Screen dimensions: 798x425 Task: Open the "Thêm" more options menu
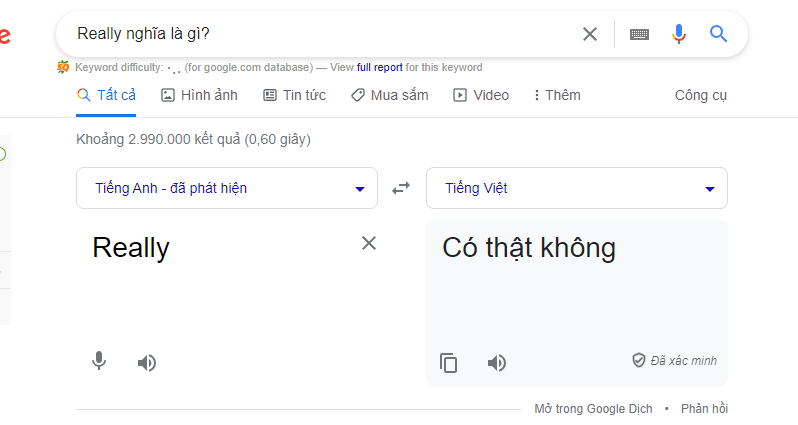[x=557, y=95]
